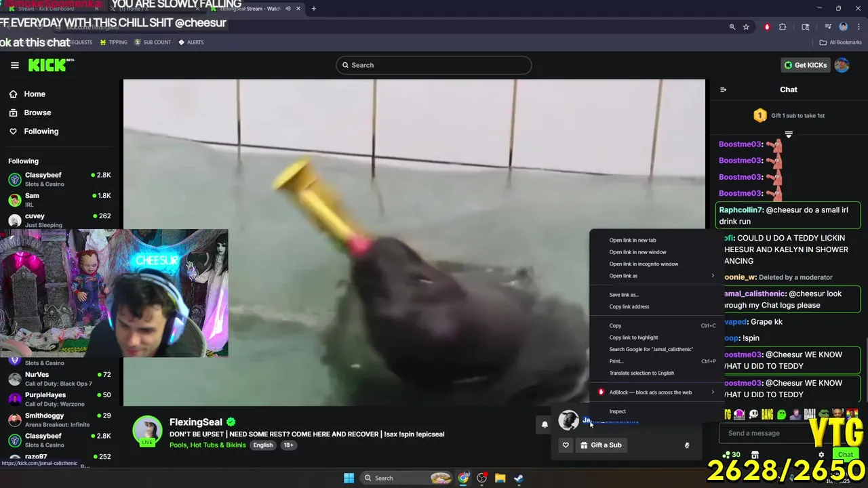The image size is (868, 488).
Task: Select 'Copy link address' in context menu
Action: tap(629, 306)
